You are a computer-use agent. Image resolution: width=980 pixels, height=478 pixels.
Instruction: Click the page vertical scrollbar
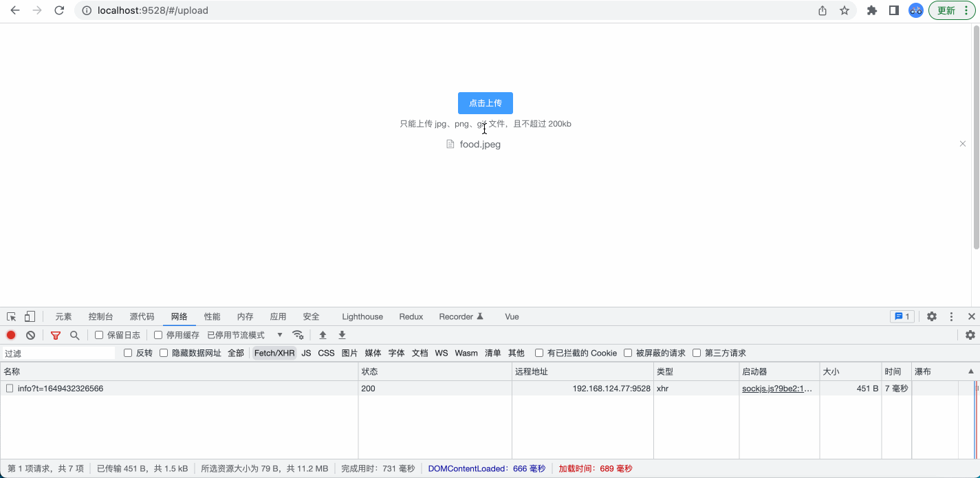pyautogui.click(x=976, y=138)
